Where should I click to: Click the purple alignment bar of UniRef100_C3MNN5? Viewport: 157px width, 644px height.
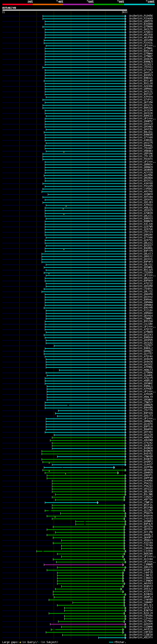pos(84,565)
